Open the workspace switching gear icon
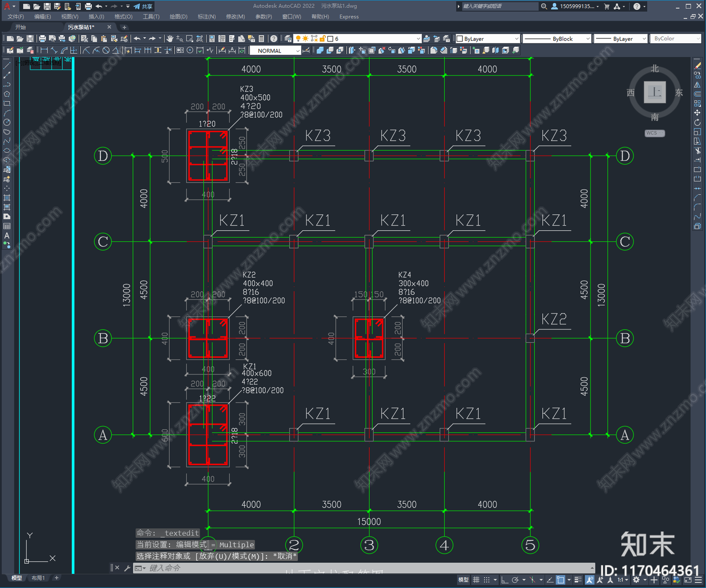 [636, 580]
